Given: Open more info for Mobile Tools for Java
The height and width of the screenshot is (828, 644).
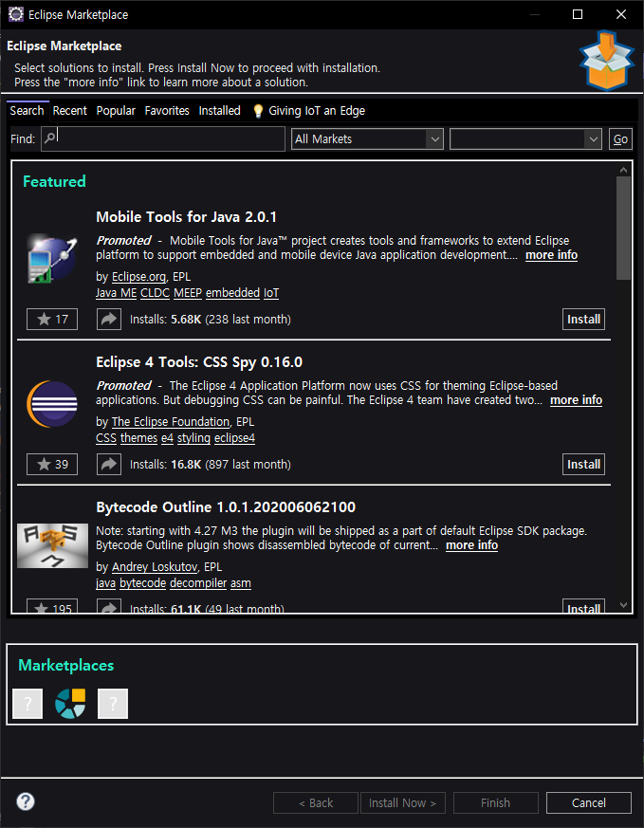Looking at the screenshot, I should pyautogui.click(x=551, y=255).
